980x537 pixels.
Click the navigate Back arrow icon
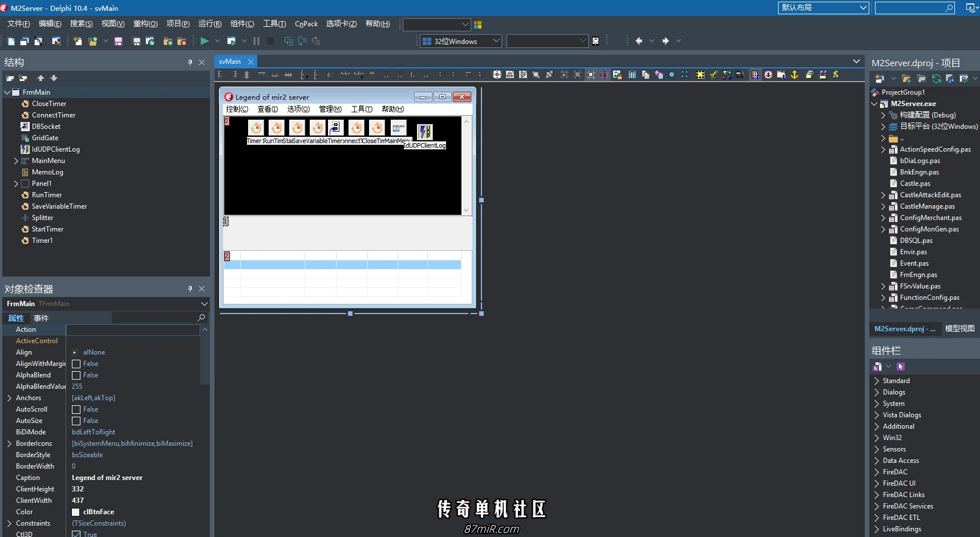coord(639,41)
